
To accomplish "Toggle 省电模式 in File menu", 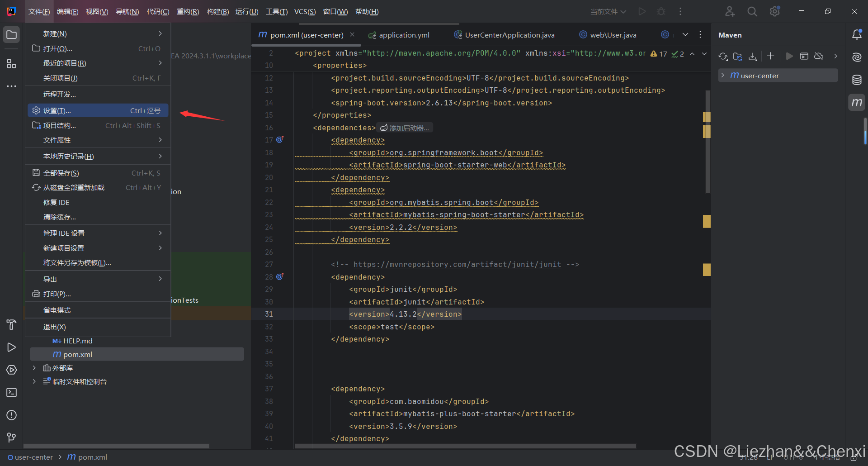I will coord(98,310).
